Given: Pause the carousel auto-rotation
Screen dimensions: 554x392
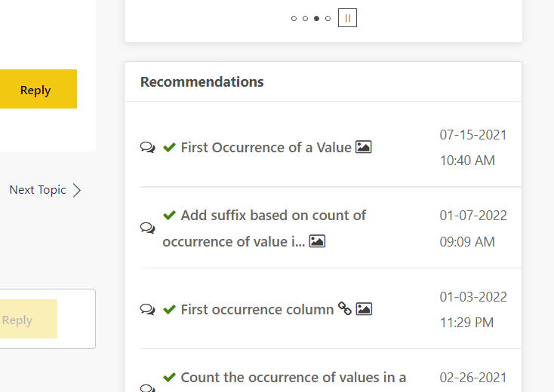Looking at the screenshot, I should click(347, 17).
